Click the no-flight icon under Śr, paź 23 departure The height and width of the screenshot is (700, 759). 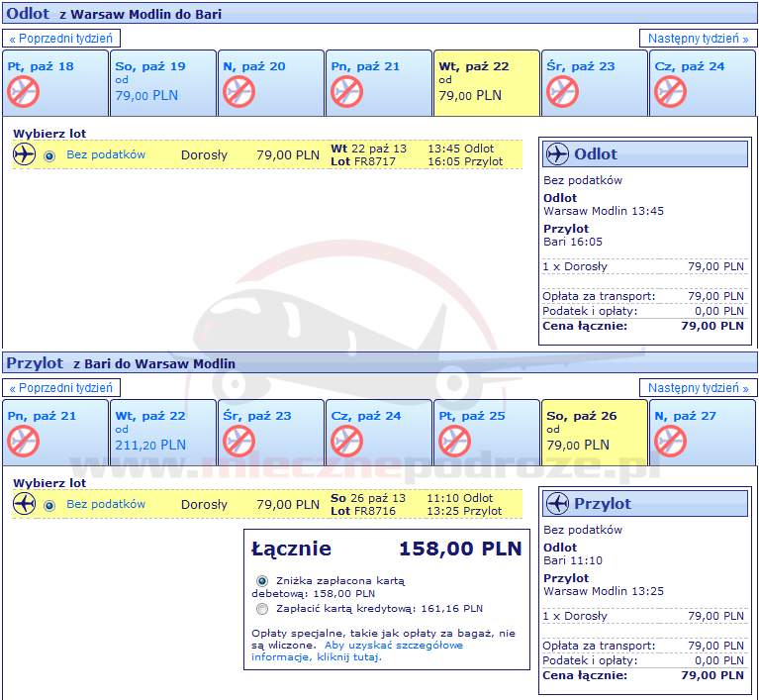click(561, 92)
